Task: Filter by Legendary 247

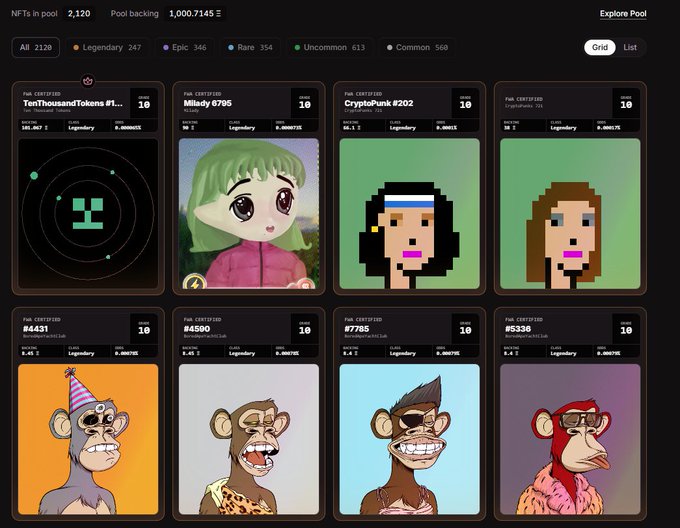Action: tap(107, 47)
